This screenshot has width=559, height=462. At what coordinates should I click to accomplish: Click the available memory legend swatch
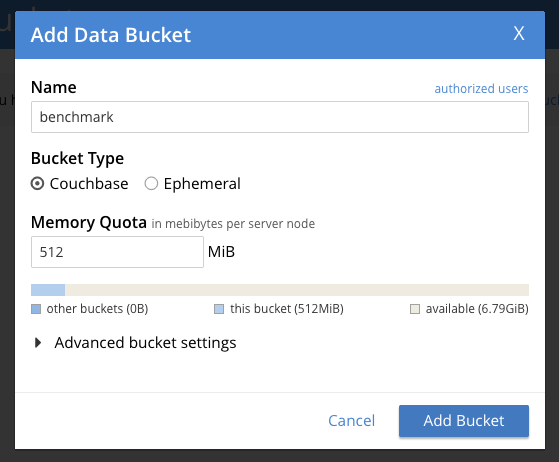(x=415, y=309)
